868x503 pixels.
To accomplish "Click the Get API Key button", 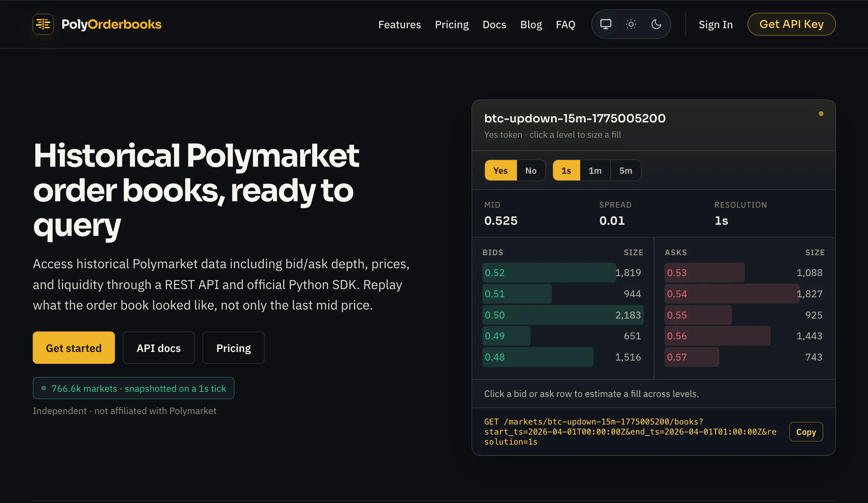I will 791,24.
